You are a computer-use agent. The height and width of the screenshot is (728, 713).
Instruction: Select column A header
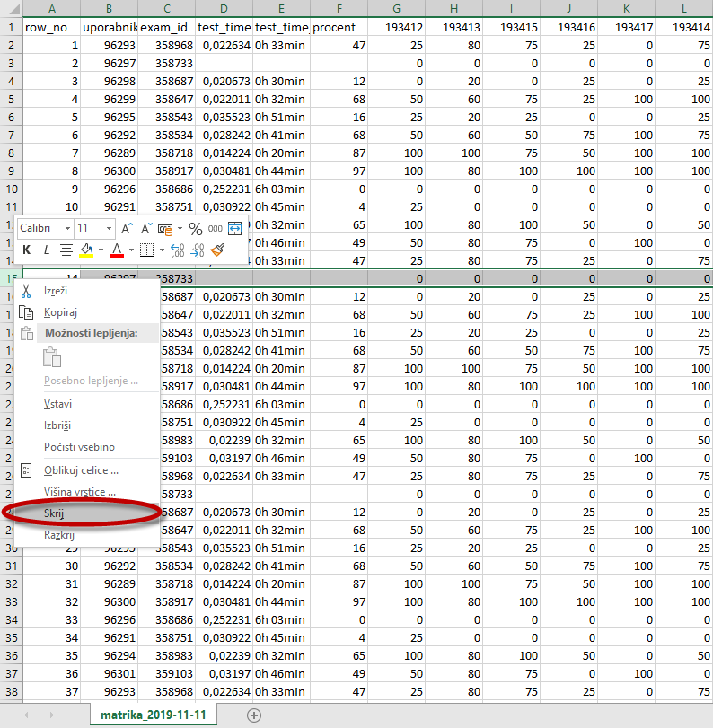click(x=51, y=8)
